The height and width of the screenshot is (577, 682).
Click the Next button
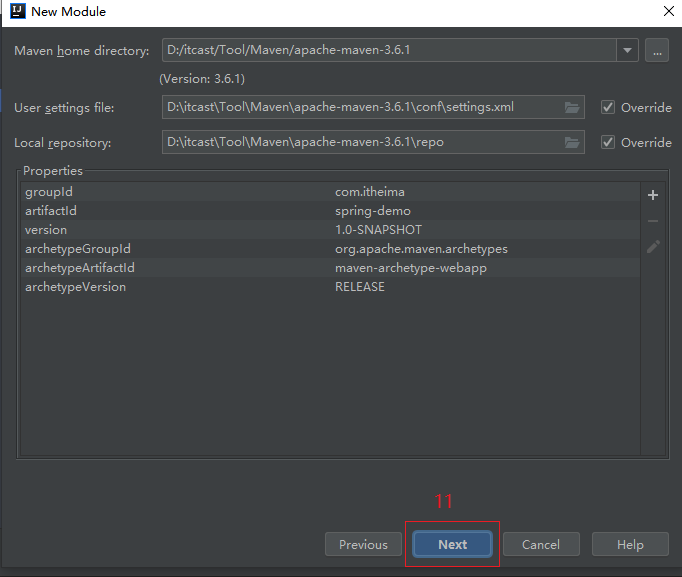(452, 544)
